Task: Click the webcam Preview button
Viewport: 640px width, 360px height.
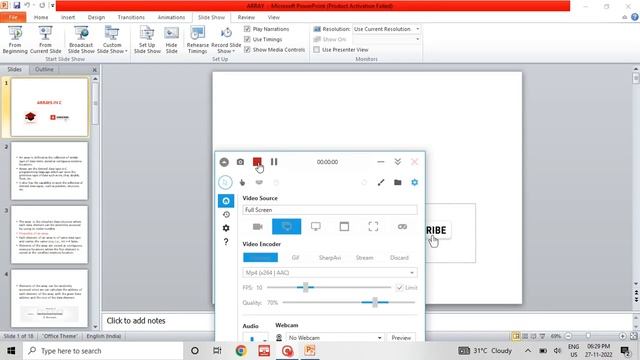Action: click(401, 338)
